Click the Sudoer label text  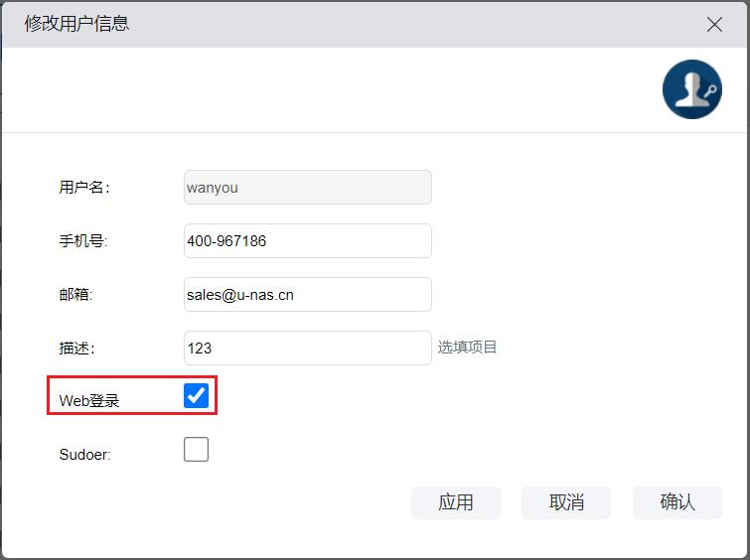tap(84, 455)
